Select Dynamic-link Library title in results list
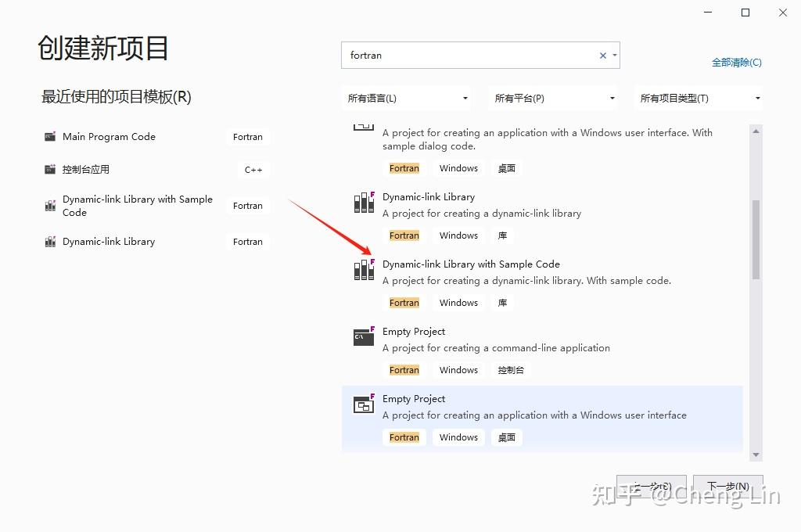This screenshot has height=532, width=801. 429,196
